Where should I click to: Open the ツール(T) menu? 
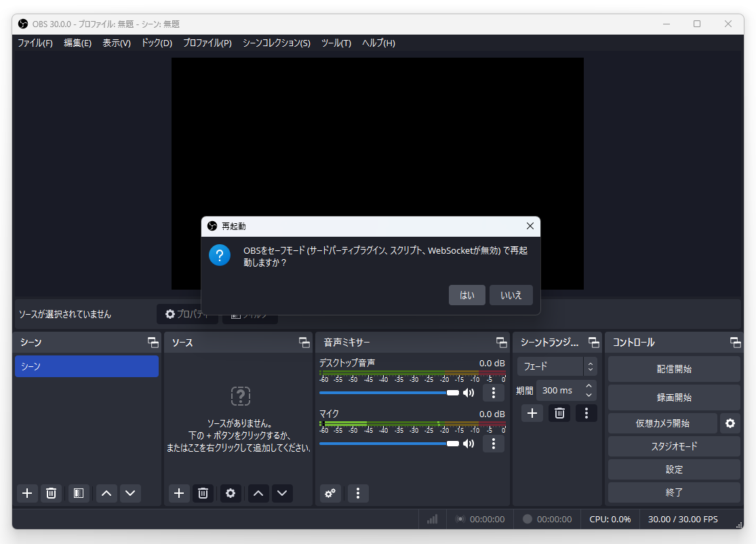(336, 43)
